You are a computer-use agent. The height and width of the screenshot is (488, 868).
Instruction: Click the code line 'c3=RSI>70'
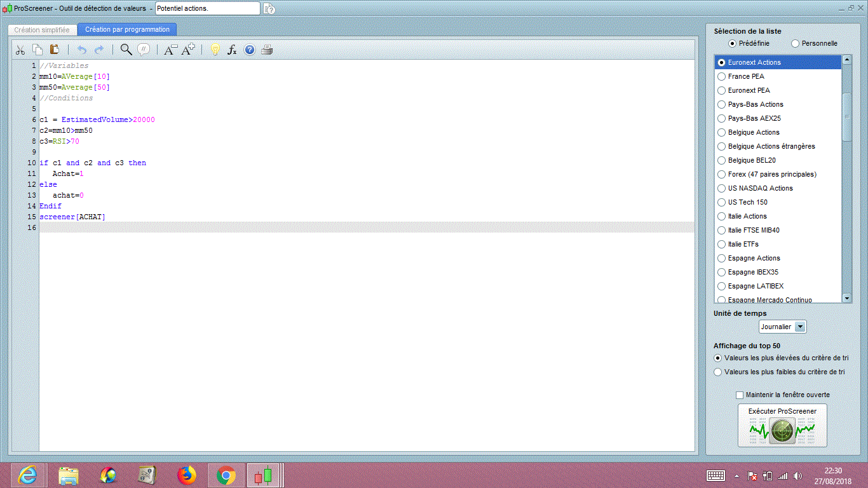pyautogui.click(x=59, y=141)
